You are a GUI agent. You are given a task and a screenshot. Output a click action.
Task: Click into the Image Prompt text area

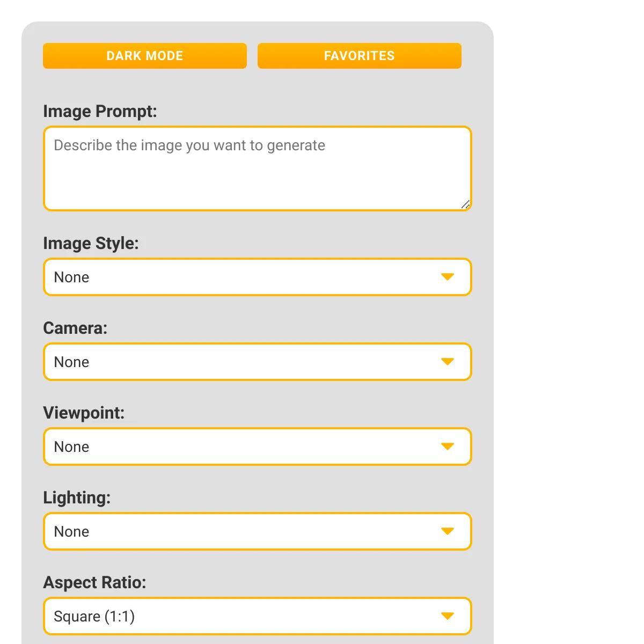[x=258, y=169]
